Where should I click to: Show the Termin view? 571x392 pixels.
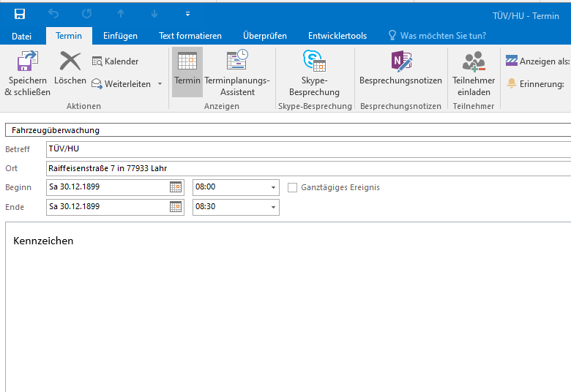point(187,72)
